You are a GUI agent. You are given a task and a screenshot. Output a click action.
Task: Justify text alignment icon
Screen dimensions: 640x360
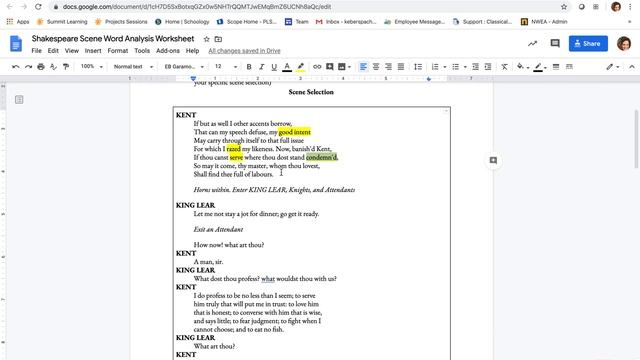pyautogui.click(x=401, y=67)
